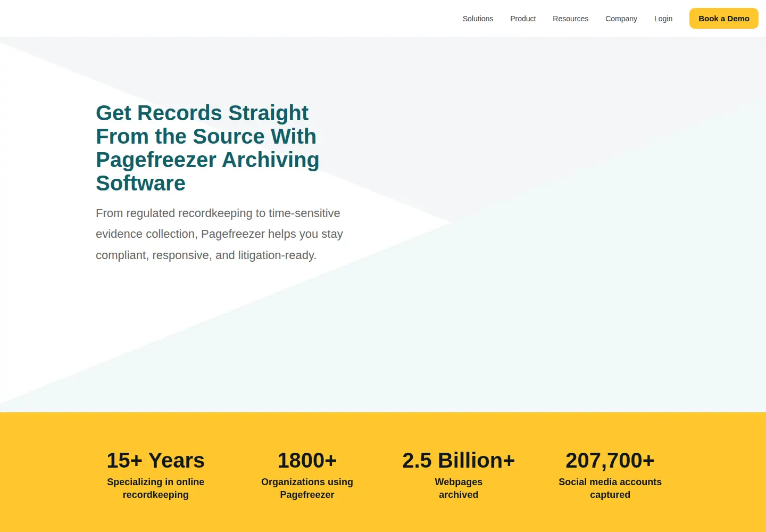Click the '2.5 Billion+' statistic
The height and width of the screenshot is (532, 766).
point(459,461)
